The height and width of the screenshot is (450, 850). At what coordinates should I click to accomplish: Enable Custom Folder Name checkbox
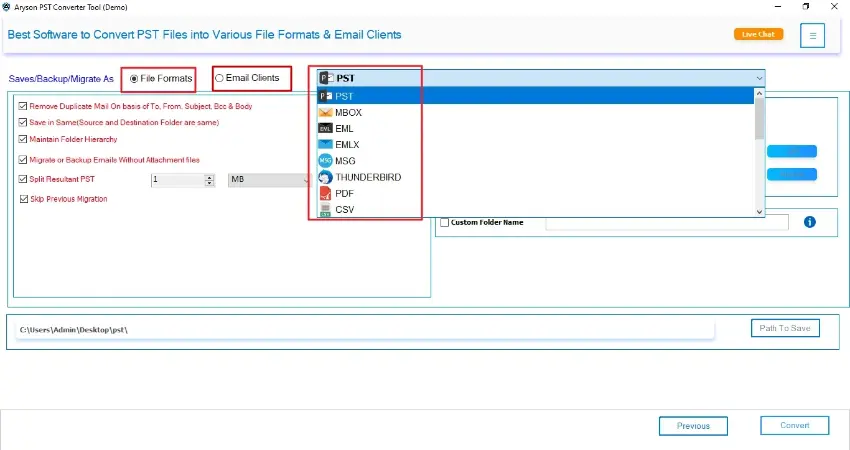(x=445, y=222)
